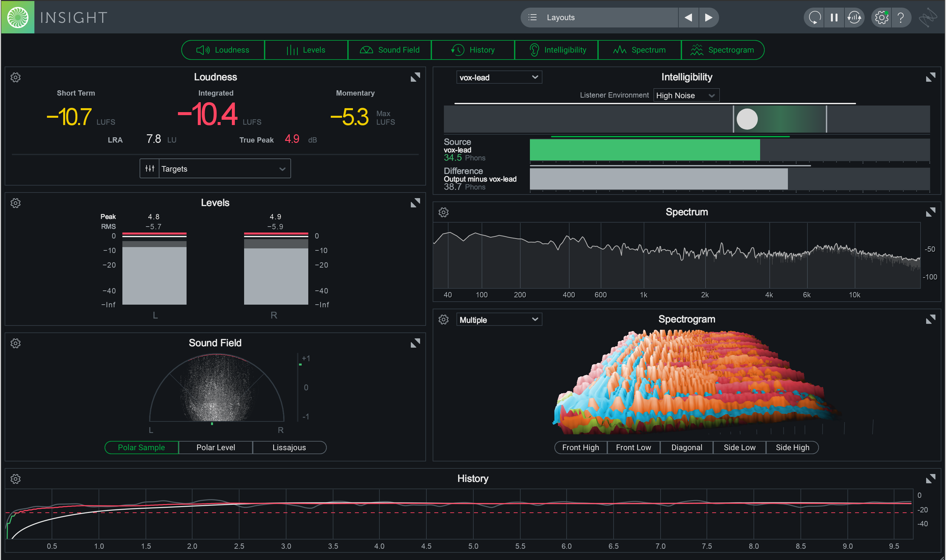
Task: Switch spectrogram to Side High view
Action: (x=792, y=448)
